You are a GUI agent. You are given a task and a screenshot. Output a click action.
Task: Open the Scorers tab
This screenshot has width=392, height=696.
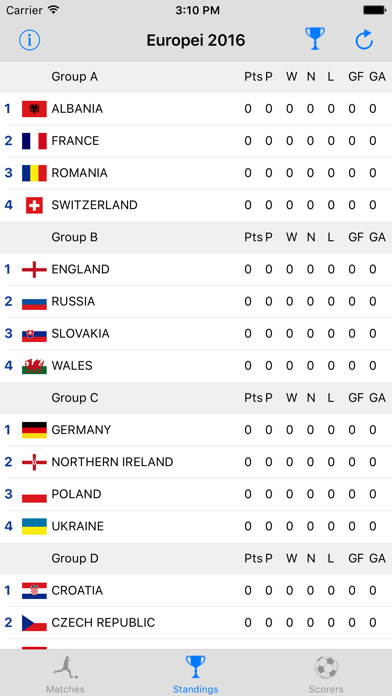click(x=326, y=674)
